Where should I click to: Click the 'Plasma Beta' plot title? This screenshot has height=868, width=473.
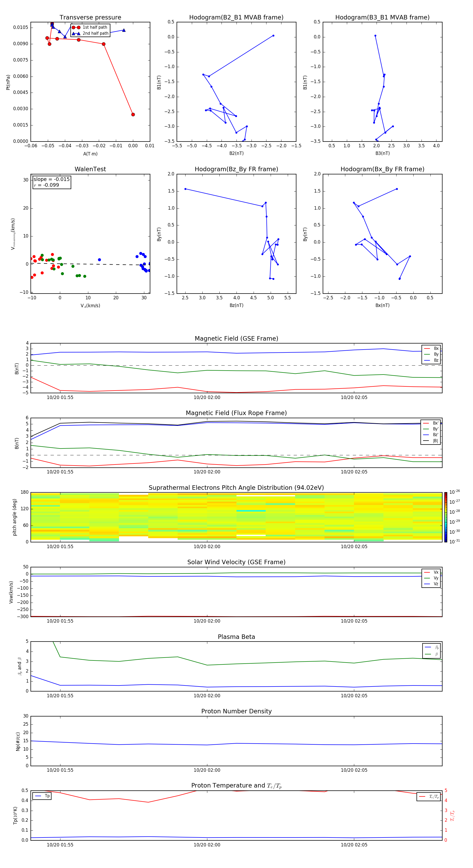[x=236, y=637]
